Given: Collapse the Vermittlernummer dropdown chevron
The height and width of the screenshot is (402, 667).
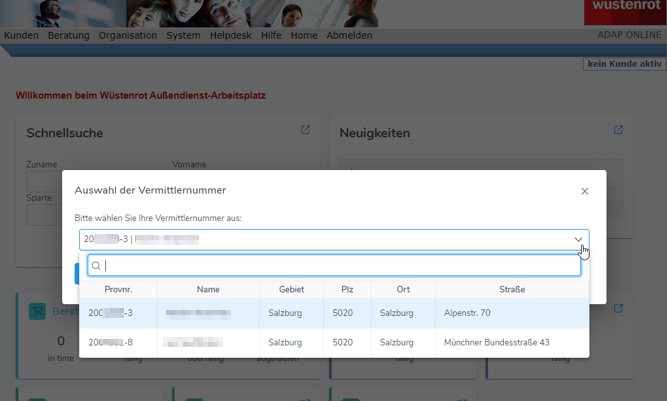Looking at the screenshot, I should [x=578, y=240].
